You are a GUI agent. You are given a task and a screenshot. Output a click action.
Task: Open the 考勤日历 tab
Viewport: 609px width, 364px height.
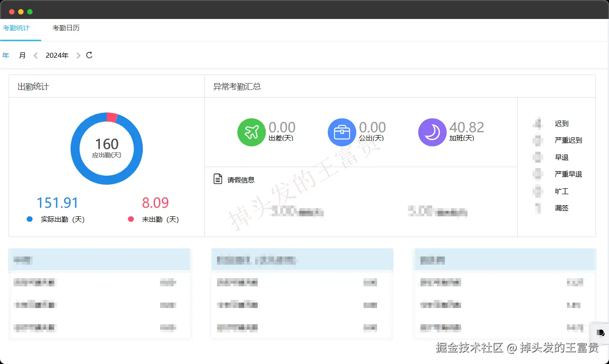coord(66,28)
